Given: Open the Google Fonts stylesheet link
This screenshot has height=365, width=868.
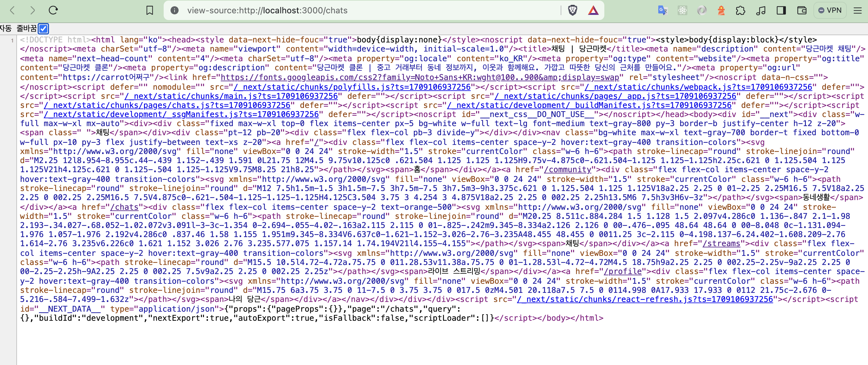Looking at the screenshot, I should [x=419, y=78].
